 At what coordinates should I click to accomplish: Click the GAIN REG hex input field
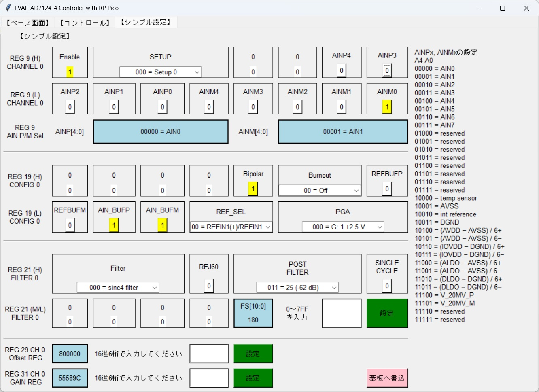pyautogui.click(x=209, y=378)
